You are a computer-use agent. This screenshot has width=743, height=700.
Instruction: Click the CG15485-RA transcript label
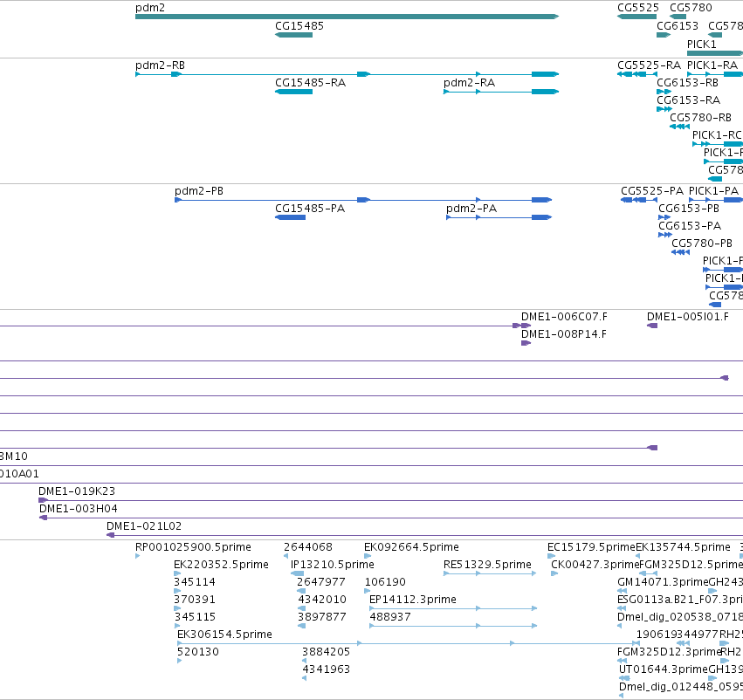[x=310, y=83]
